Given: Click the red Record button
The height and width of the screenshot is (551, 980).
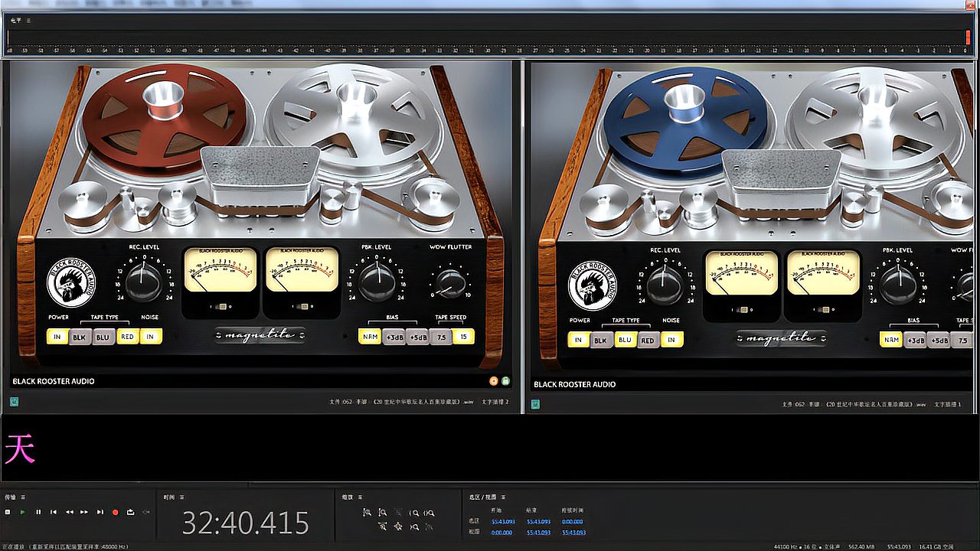Looking at the screenshot, I should 116,512.
